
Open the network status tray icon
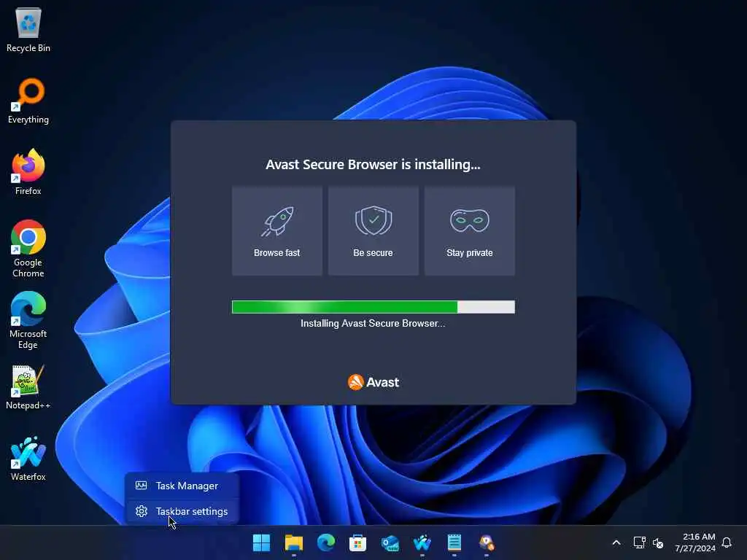639,542
